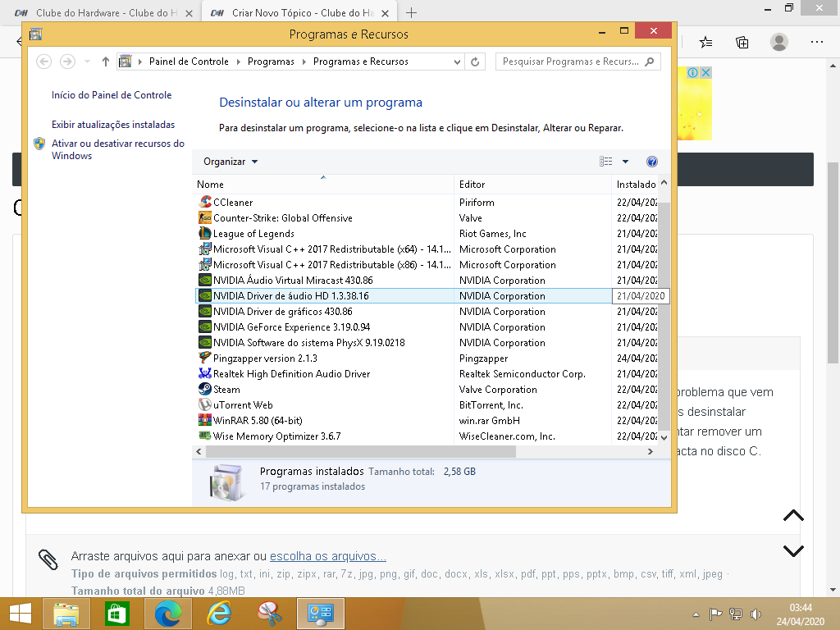Click the search magnifier icon
Viewport: 840px width, 630px height.
tap(650, 62)
